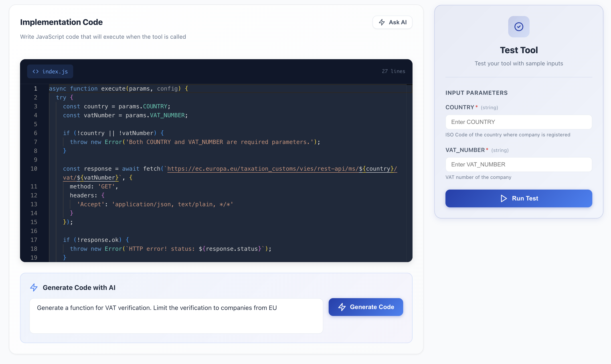Click the lightning icon inside Ask AI button

click(x=382, y=22)
